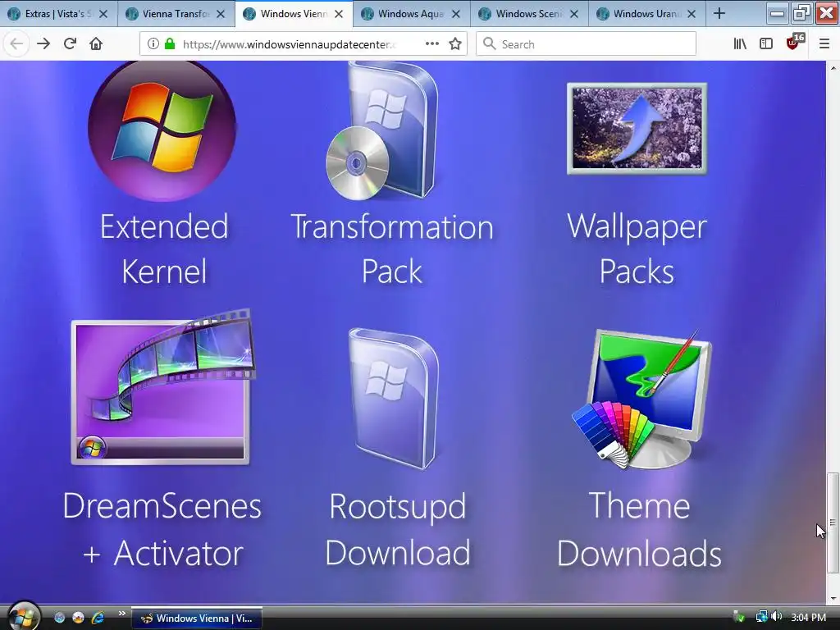
Task: Open the Library bookmarks and history icon
Action: [x=740, y=44]
